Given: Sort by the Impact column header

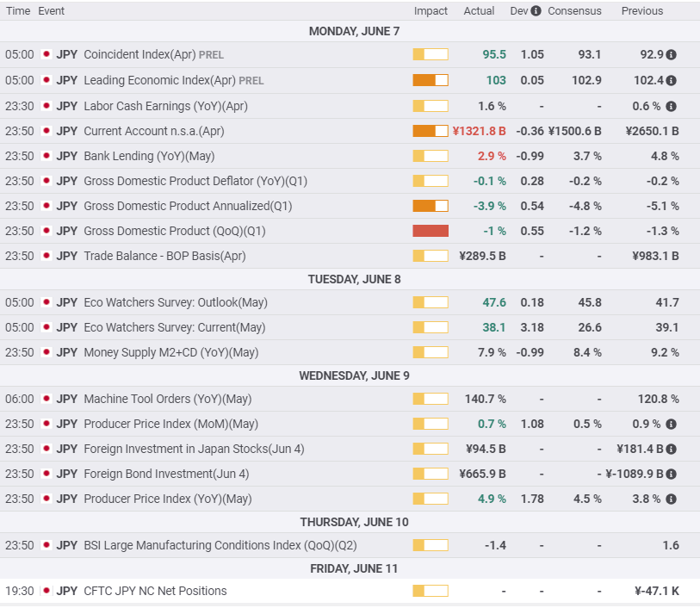Looking at the screenshot, I should point(431,11).
